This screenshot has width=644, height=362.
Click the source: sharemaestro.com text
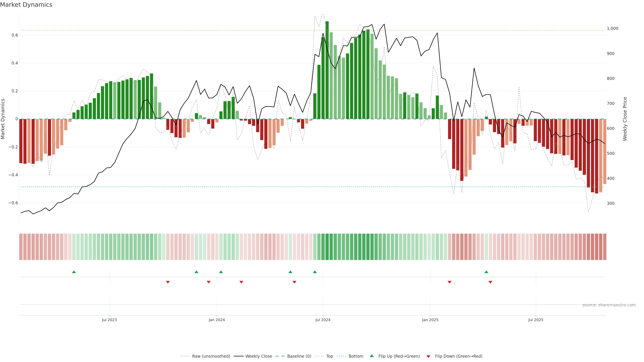pyautogui.click(x=609, y=305)
